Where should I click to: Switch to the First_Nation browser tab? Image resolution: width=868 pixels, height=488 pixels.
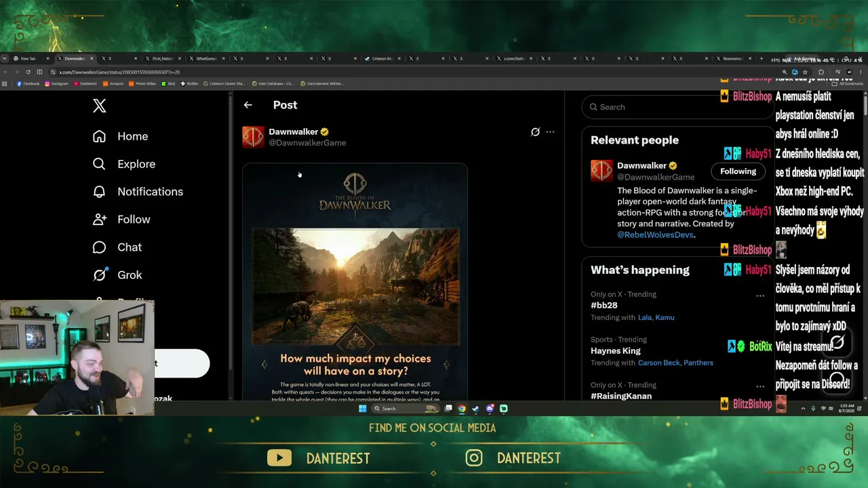[162, 59]
